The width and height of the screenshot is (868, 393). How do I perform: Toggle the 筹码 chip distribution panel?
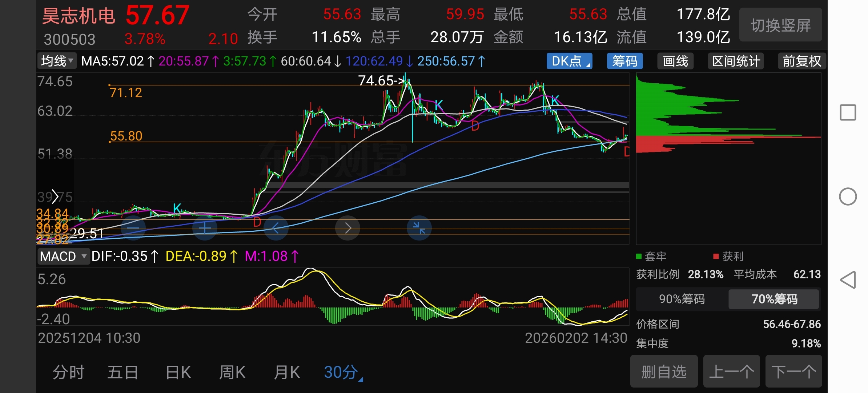coord(624,61)
